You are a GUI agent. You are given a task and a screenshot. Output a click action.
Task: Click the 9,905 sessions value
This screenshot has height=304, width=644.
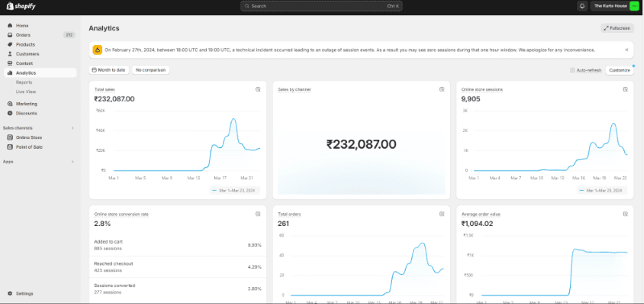[x=471, y=99]
